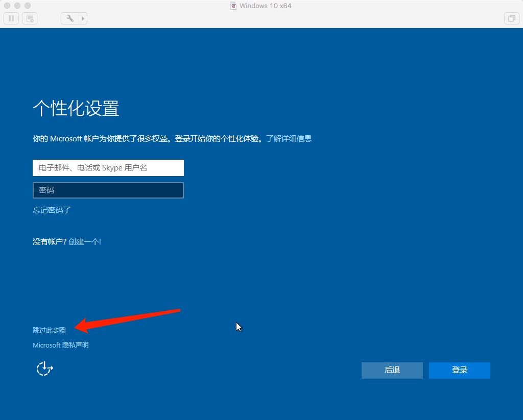Open the Ease of Access icon
Viewport: 523px width, 420px height.
point(45,368)
